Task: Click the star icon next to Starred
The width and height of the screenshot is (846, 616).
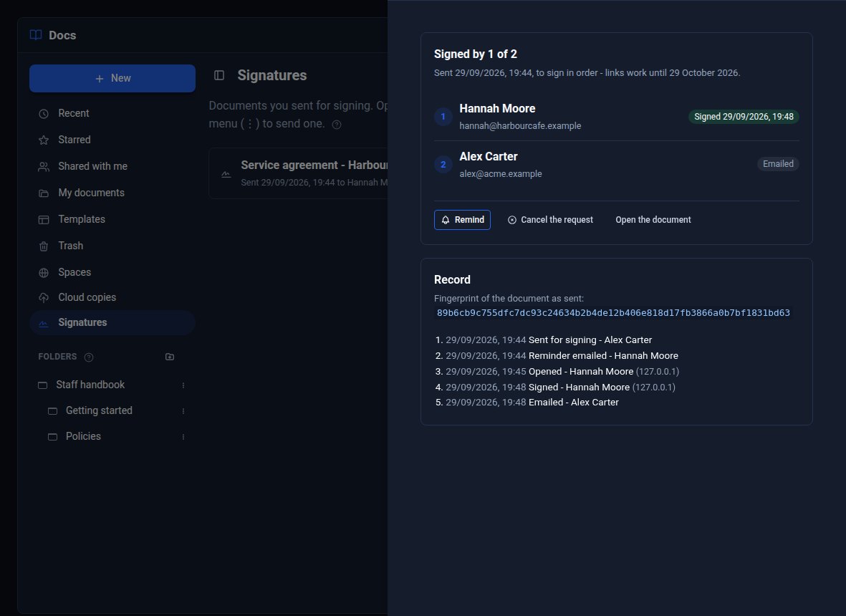Action: point(44,140)
